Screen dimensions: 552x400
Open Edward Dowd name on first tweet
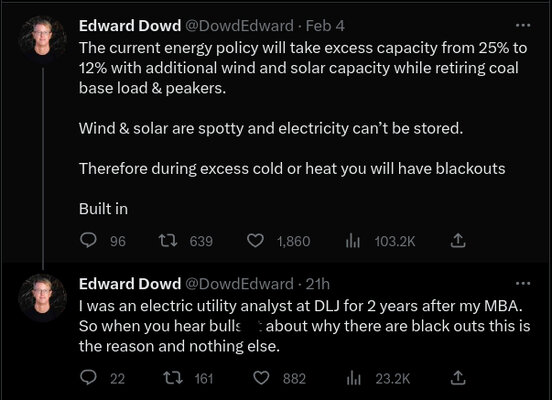click(130, 26)
